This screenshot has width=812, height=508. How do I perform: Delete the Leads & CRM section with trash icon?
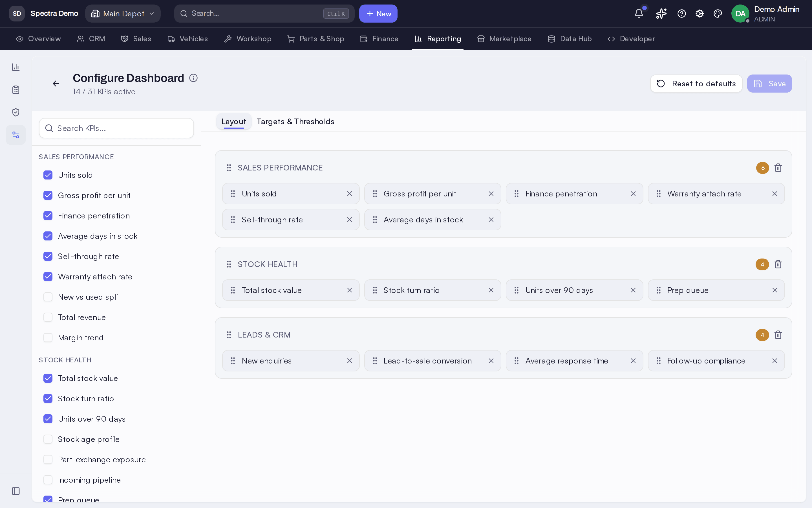click(x=778, y=335)
